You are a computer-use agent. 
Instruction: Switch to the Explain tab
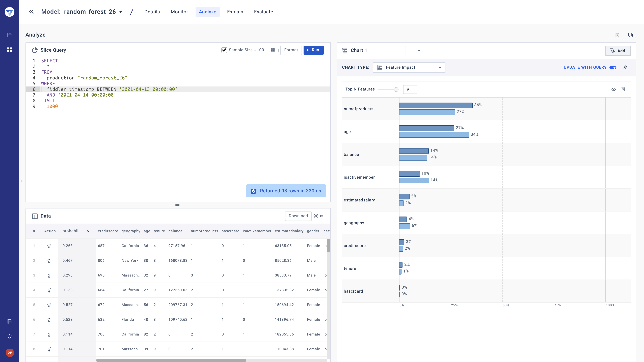tap(235, 12)
